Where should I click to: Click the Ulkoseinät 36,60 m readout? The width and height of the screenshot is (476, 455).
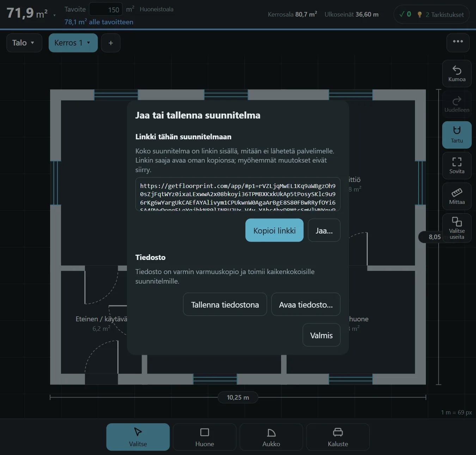[352, 14]
